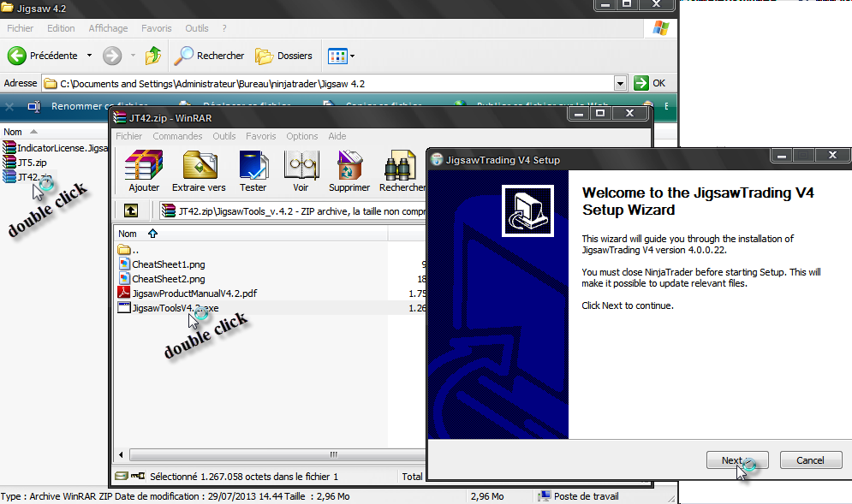Viewport: 852px width, 504px height.
Task: Click the CheatSheet1.png file icon
Action: (124, 264)
